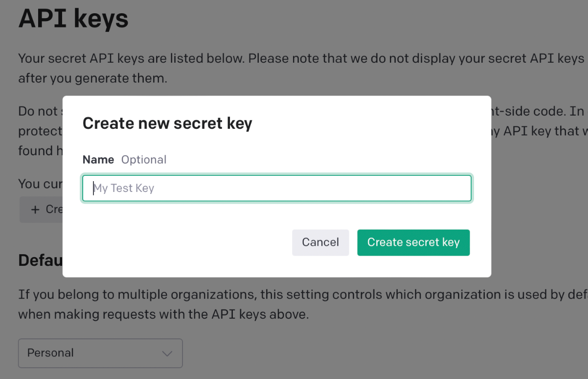Image resolution: width=588 pixels, height=379 pixels.
Task: Confirm key creation with the green button
Action: pyautogui.click(x=413, y=242)
